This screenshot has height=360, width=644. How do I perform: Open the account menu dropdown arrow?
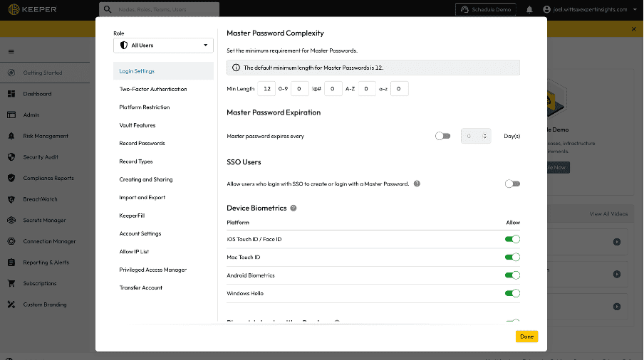tap(635, 9)
